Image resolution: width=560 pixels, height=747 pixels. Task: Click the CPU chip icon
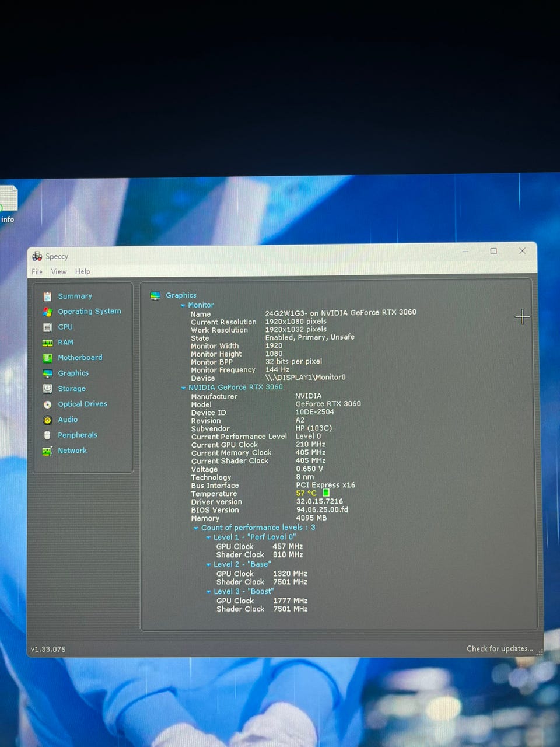[47, 327]
